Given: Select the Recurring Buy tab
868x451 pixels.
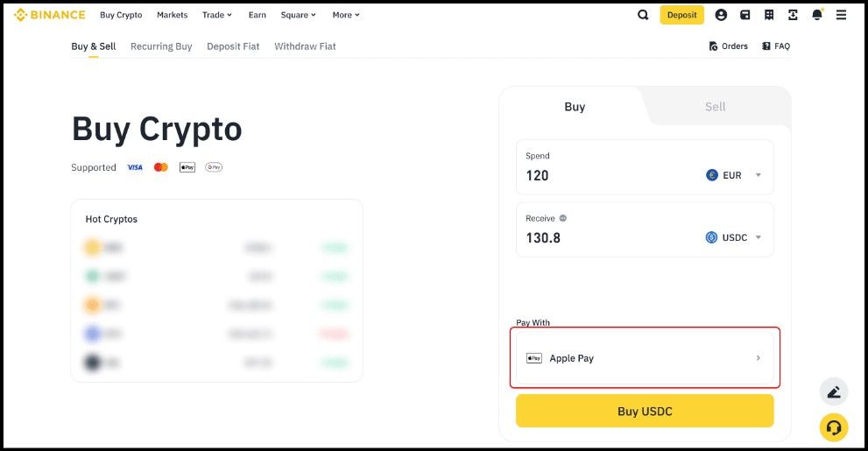Looking at the screenshot, I should (x=161, y=46).
